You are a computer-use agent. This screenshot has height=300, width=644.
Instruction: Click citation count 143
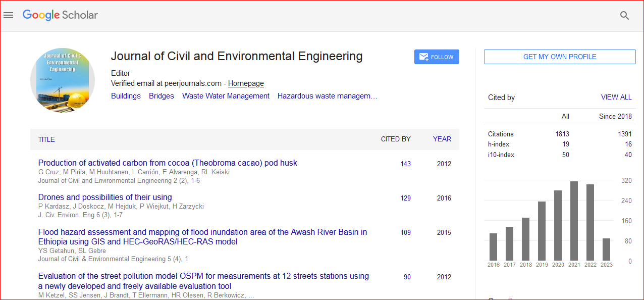tap(405, 164)
